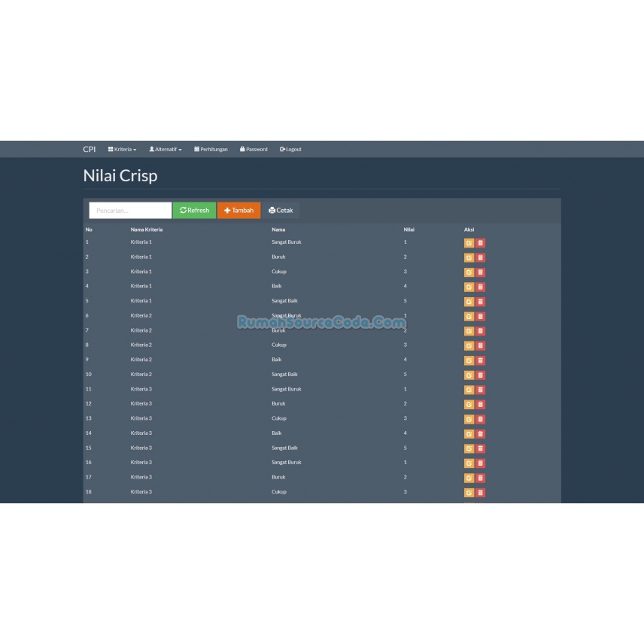Click the edit icon for row 1
The height and width of the screenshot is (644, 644).
click(469, 243)
